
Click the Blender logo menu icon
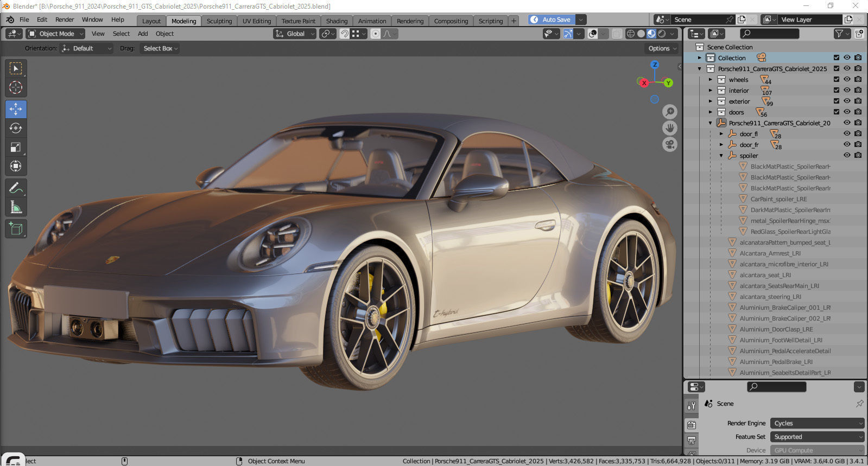(x=10, y=20)
